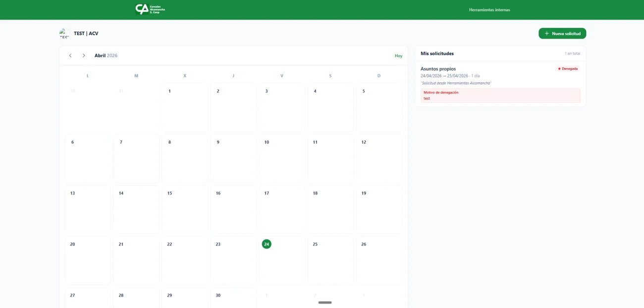This screenshot has width=644, height=308.
Task: Select April 2 on the calendar
Action: click(x=233, y=108)
